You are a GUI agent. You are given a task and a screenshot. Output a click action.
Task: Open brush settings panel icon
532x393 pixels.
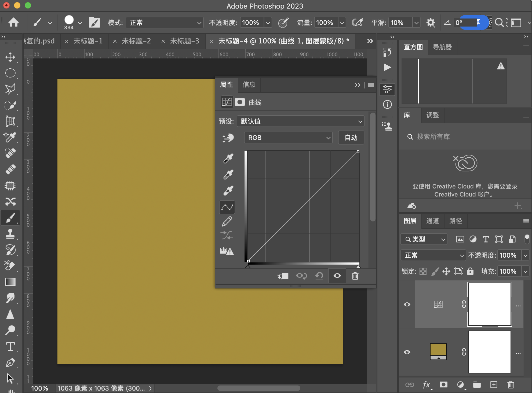94,23
